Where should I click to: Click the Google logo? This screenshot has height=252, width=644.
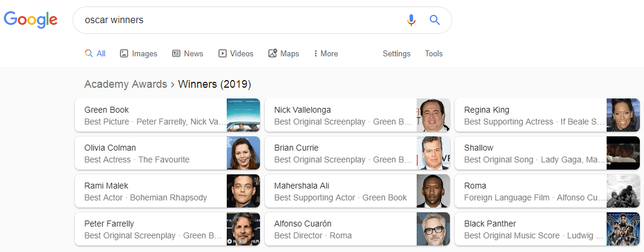click(x=30, y=20)
